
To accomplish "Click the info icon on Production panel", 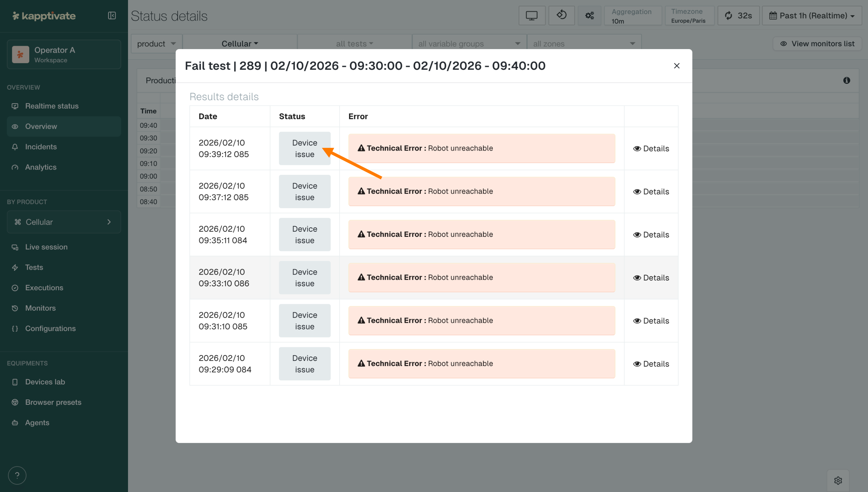I will pyautogui.click(x=846, y=80).
